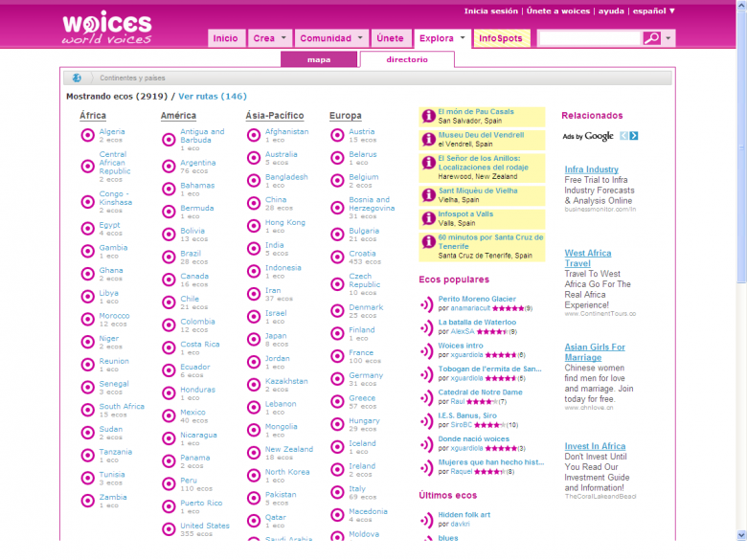This screenshot has width=747, height=560.
Task: Click the target icon beside South Africa
Action: click(88, 410)
